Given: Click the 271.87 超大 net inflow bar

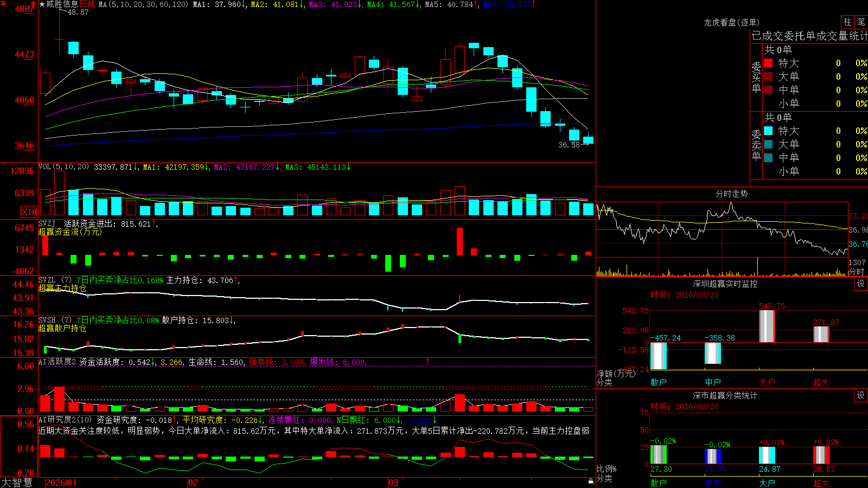Looking at the screenshot, I should coord(821,334).
